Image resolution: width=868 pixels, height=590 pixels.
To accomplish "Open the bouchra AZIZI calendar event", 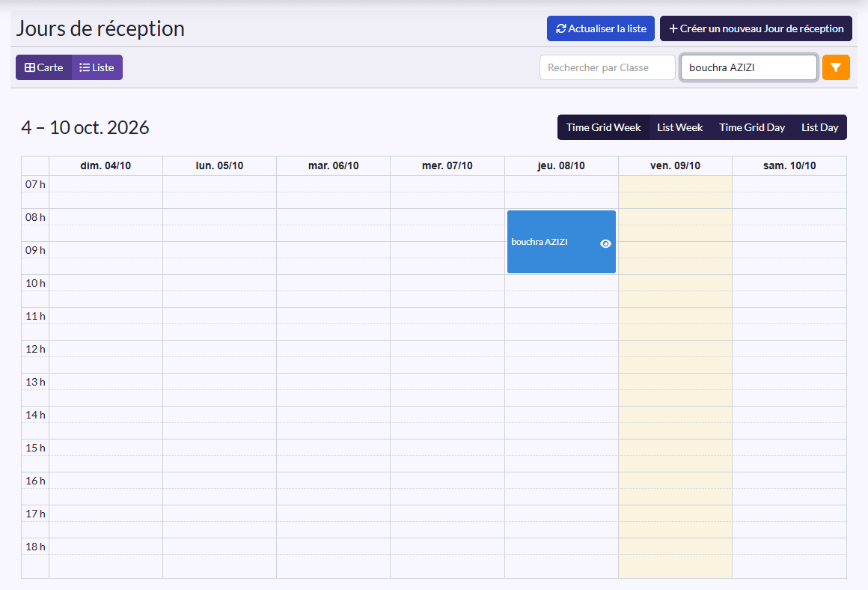I will click(561, 242).
